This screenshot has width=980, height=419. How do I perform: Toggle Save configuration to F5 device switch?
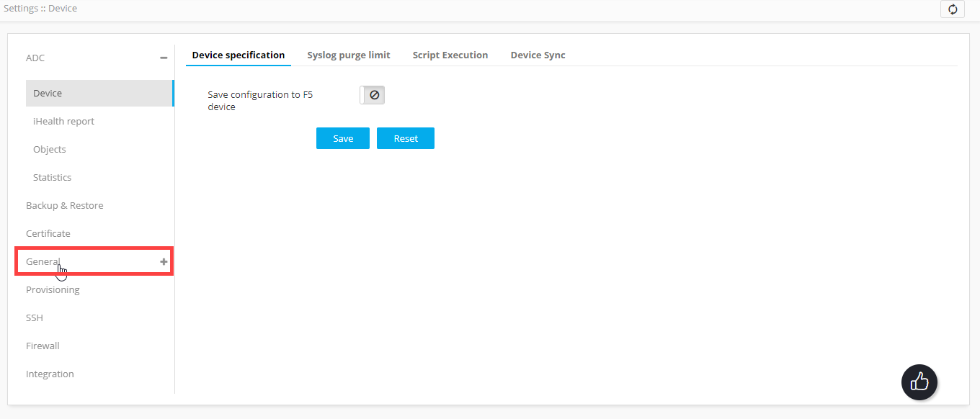click(373, 95)
